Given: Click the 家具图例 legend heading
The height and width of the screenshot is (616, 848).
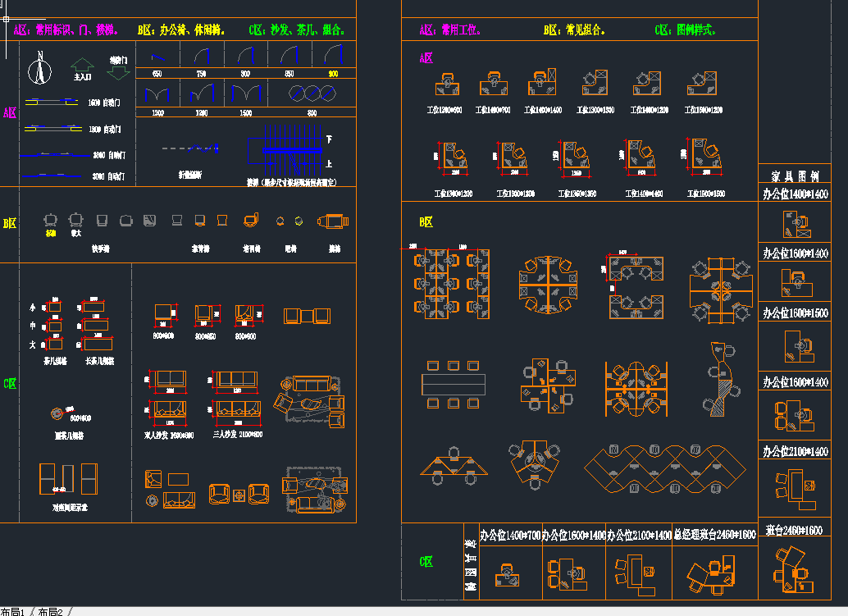Looking at the screenshot, I should click(x=795, y=176).
